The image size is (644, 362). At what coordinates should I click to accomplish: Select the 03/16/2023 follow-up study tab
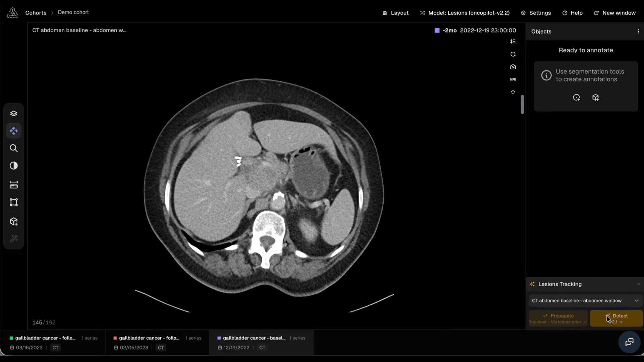pyautogui.click(x=53, y=343)
